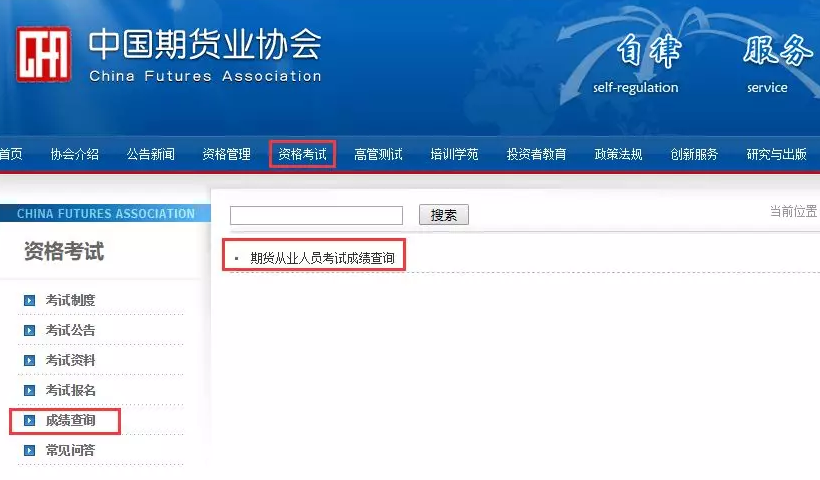Click arrow icon beside 考试公告

coord(29,331)
